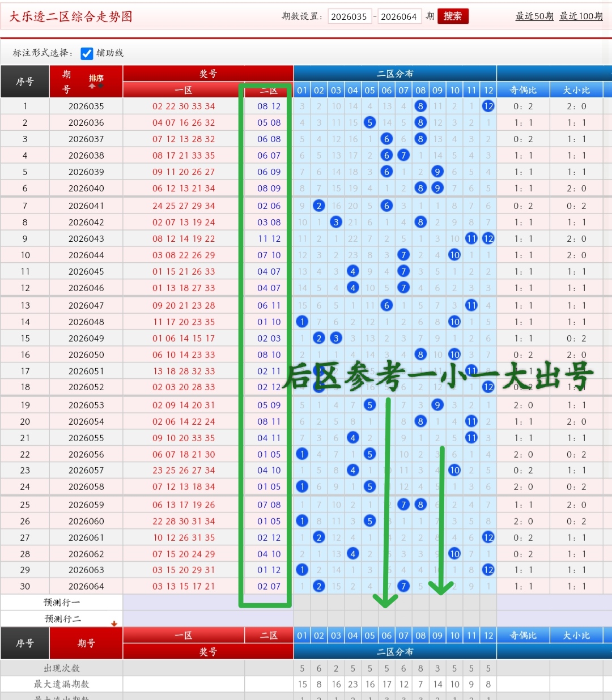The image size is (612, 700).
Task: Select blue ball 08 in row 2026035
Action: pos(420,106)
